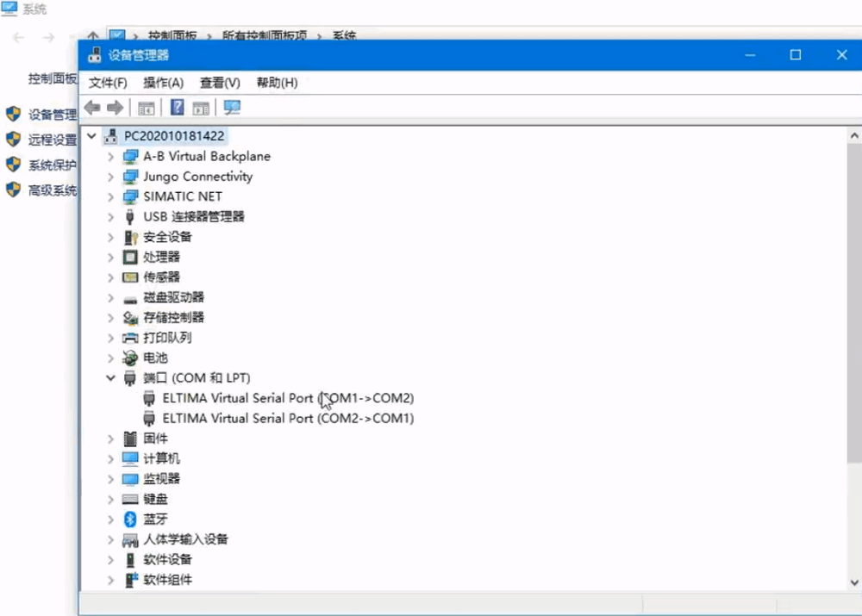Collapse the PC202010181422 root node

[x=91, y=136]
